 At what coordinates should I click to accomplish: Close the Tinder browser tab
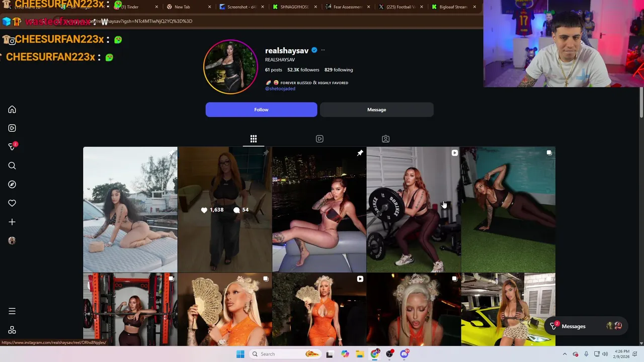[x=156, y=7]
